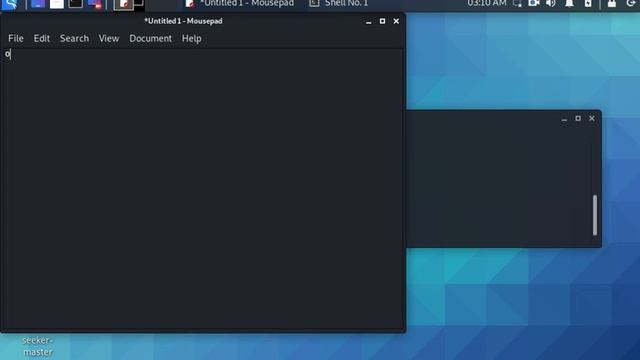The height and width of the screenshot is (360, 640).
Task: Click the Mousepad title bar text
Action: 183,21
